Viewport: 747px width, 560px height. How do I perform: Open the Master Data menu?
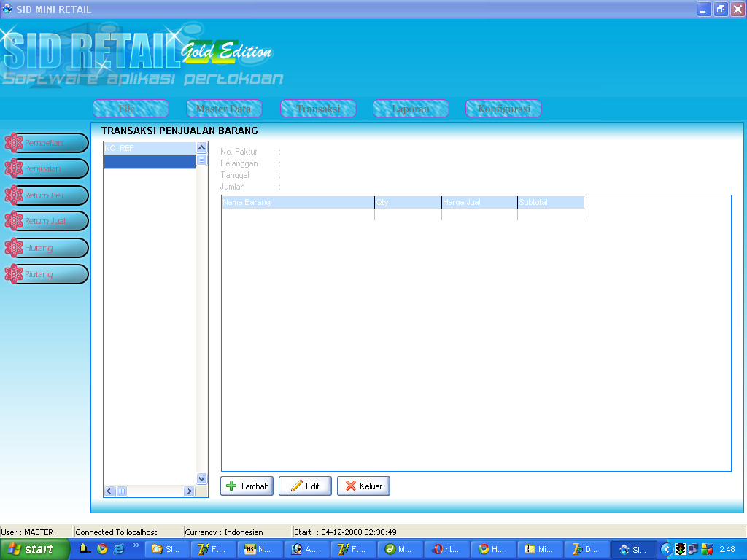[224, 109]
